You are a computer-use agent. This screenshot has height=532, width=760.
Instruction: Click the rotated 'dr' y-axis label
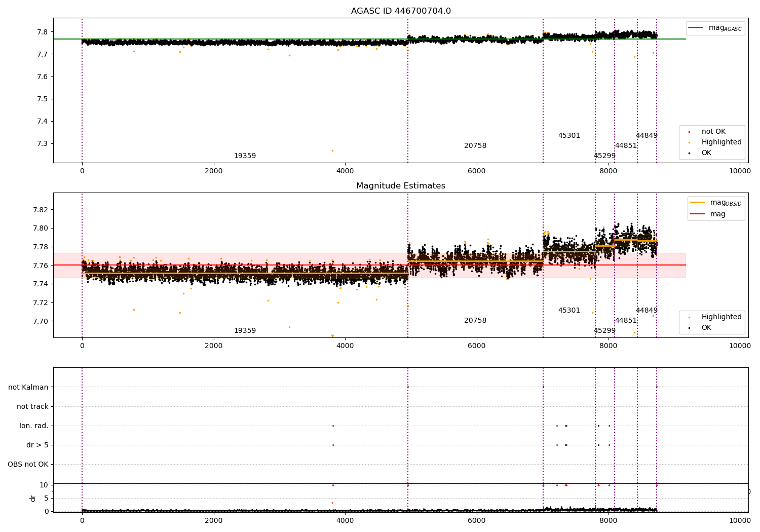coord(33,498)
